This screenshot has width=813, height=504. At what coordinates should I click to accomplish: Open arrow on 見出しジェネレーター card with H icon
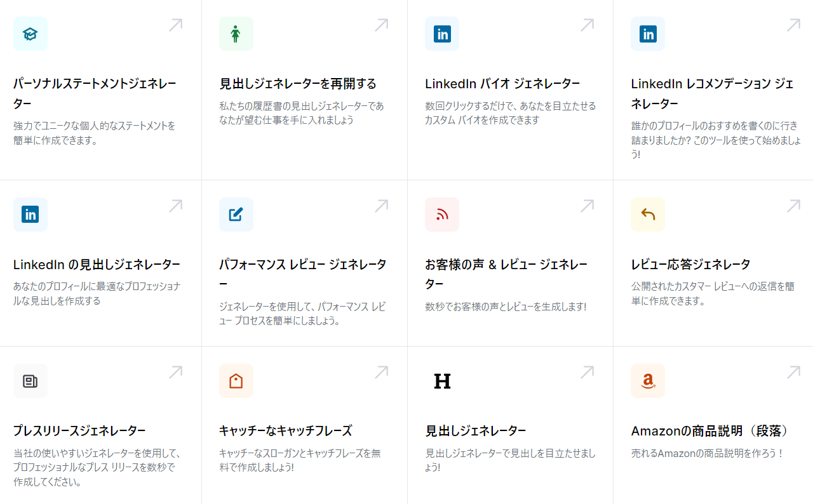tap(587, 372)
